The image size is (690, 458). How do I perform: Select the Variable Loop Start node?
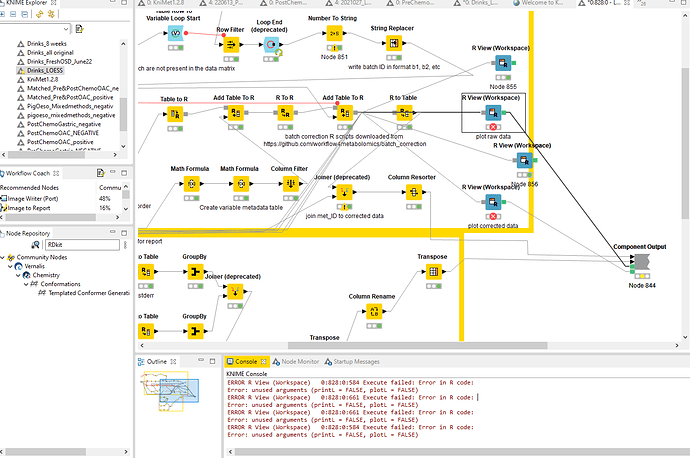coord(176,33)
